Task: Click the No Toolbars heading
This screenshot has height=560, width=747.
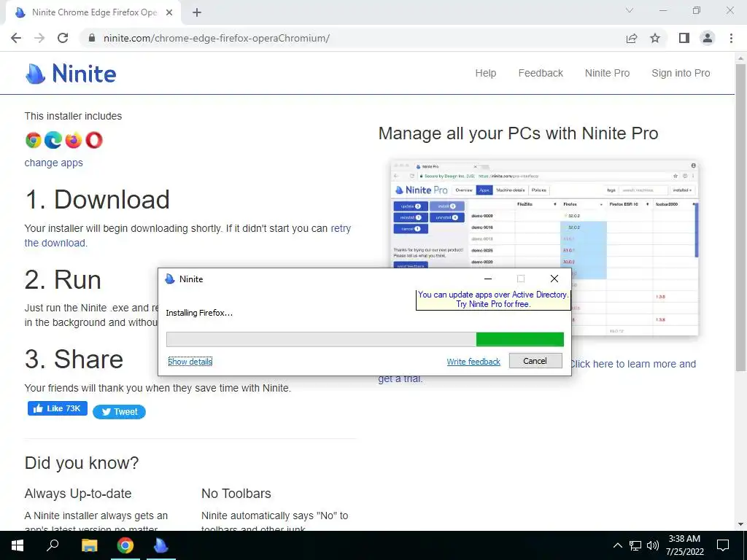Action: pos(236,494)
